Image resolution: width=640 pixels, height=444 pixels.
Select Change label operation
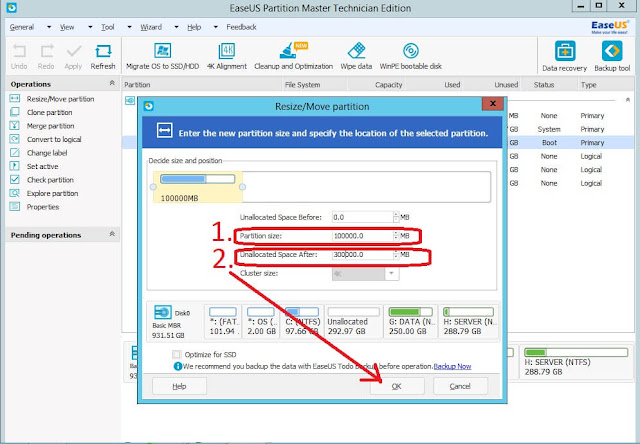[x=47, y=153]
